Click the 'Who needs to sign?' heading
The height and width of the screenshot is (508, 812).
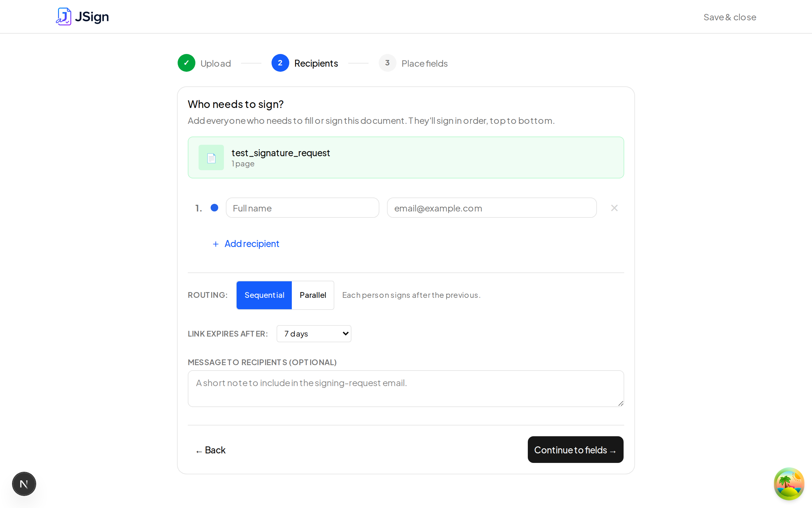[x=236, y=104]
